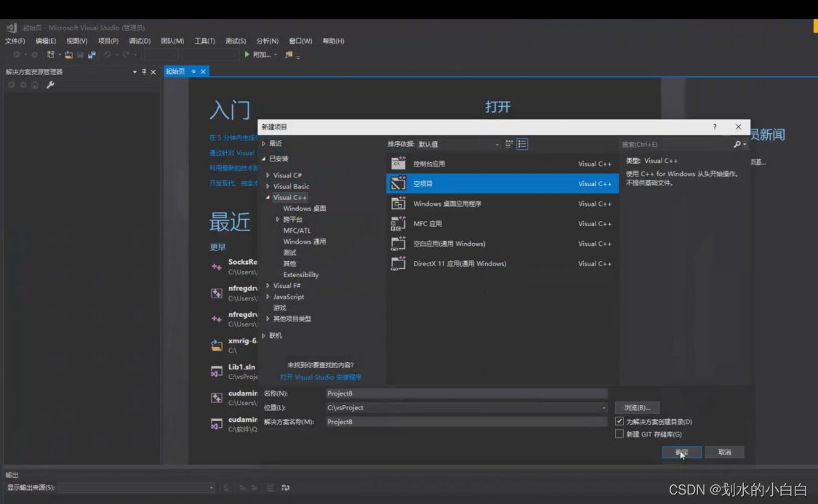Image resolution: width=818 pixels, height=504 pixels.
Task: Expand the 联机 tree node
Action: (x=264, y=335)
